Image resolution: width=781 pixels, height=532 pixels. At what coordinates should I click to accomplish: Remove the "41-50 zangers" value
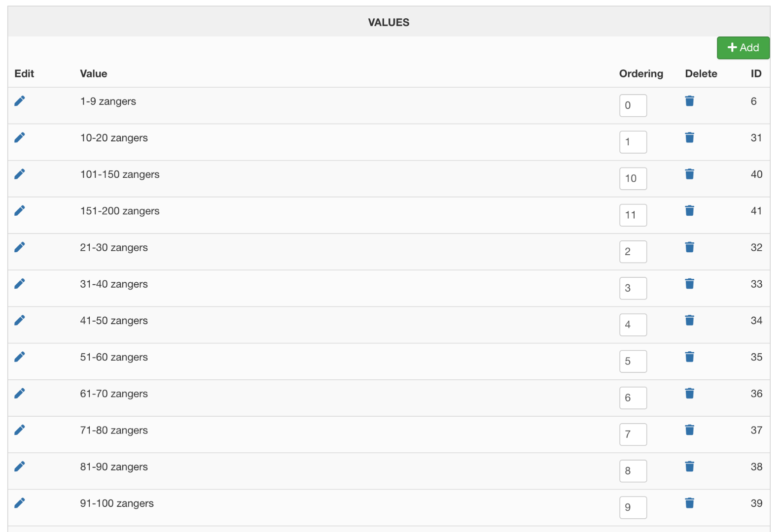pos(689,320)
